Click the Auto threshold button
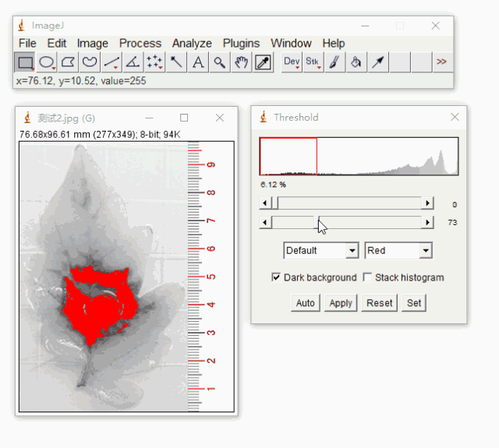The width and height of the screenshot is (499, 448). point(306,303)
